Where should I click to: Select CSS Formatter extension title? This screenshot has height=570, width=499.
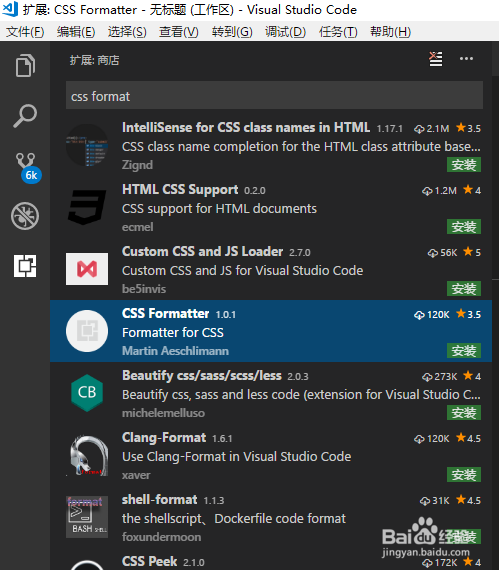tap(165, 313)
